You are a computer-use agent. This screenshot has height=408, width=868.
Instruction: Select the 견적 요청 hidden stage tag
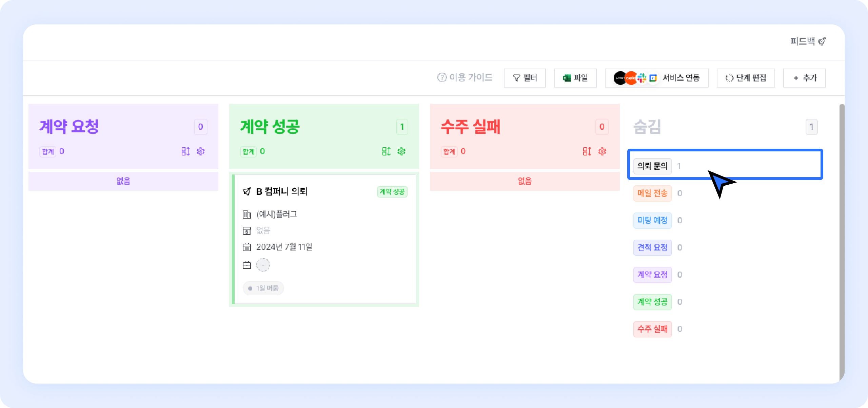point(652,248)
